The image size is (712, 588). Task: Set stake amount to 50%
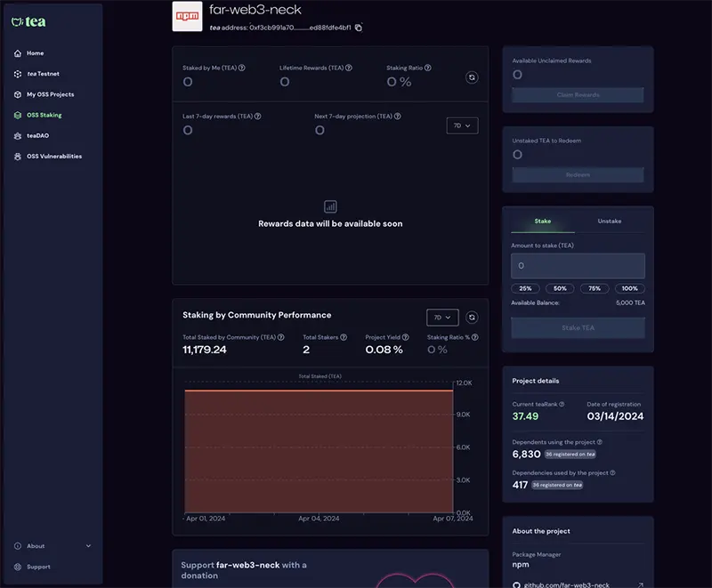coord(560,288)
